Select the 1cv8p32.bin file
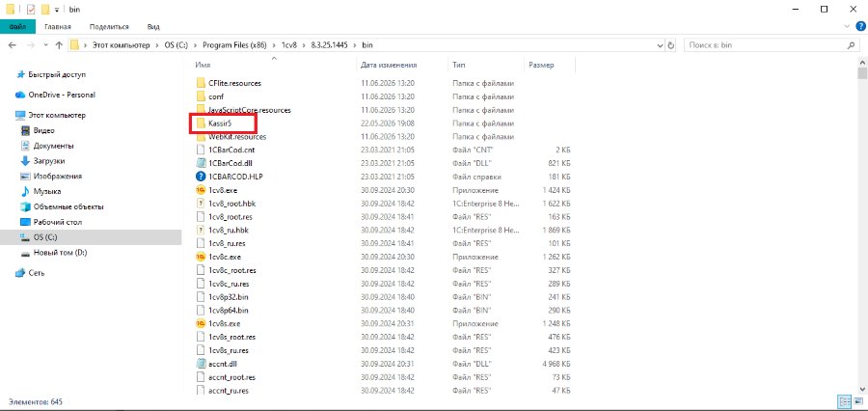The width and height of the screenshot is (868, 411). [228, 297]
